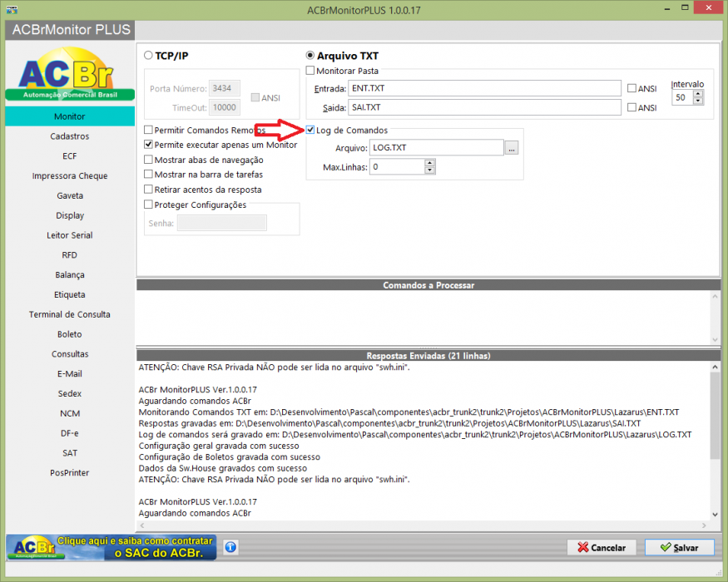Open the ACBr SAC promotional banner
728x582 pixels.
(x=111, y=547)
